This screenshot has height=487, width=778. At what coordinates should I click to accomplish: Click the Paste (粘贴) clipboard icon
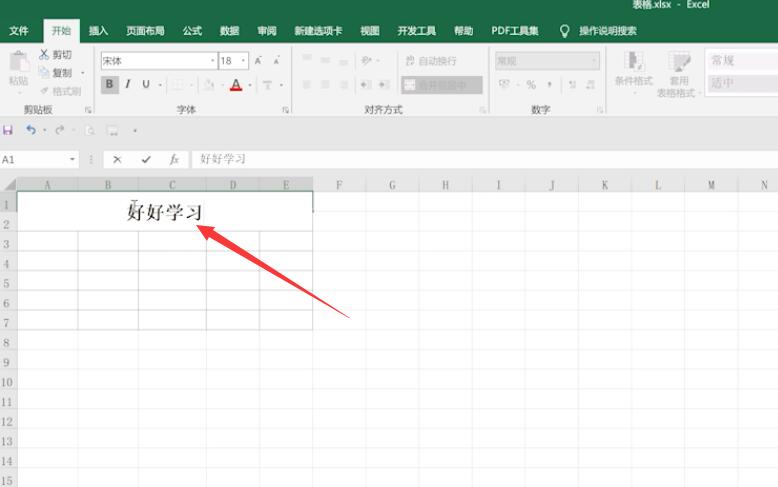pos(19,63)
